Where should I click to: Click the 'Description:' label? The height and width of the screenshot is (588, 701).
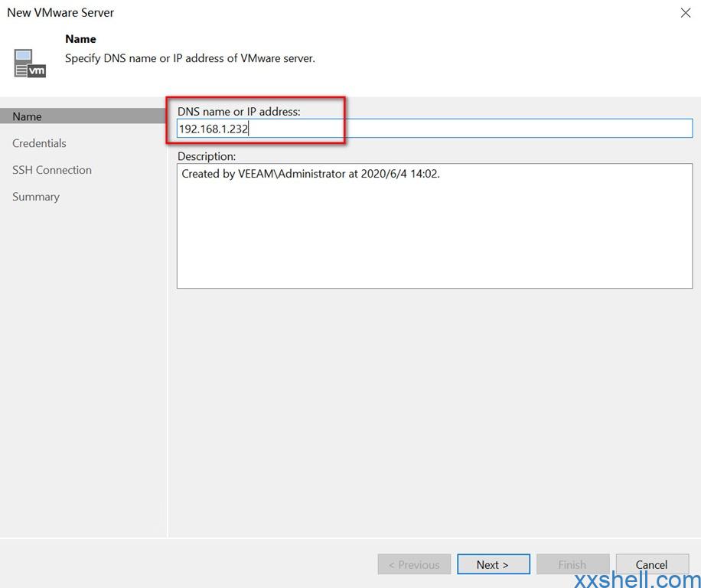click(207, 156)
